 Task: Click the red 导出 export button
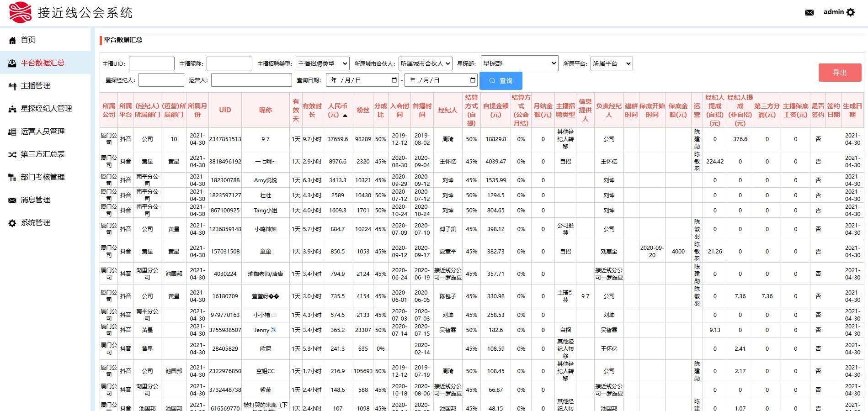(x=840, y=73)
